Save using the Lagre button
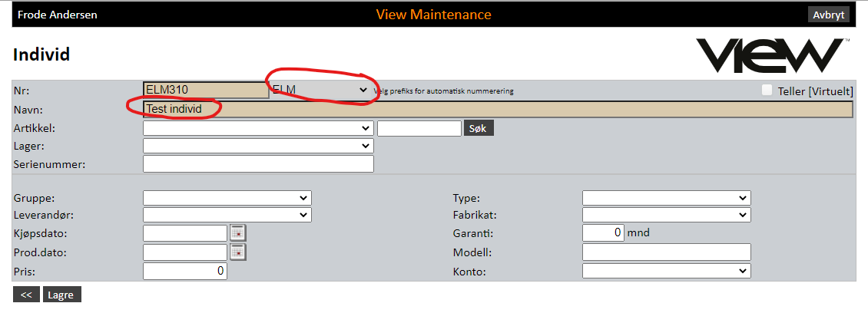The width and height of the screenshot is (868, 313). [x=61, y=295]
